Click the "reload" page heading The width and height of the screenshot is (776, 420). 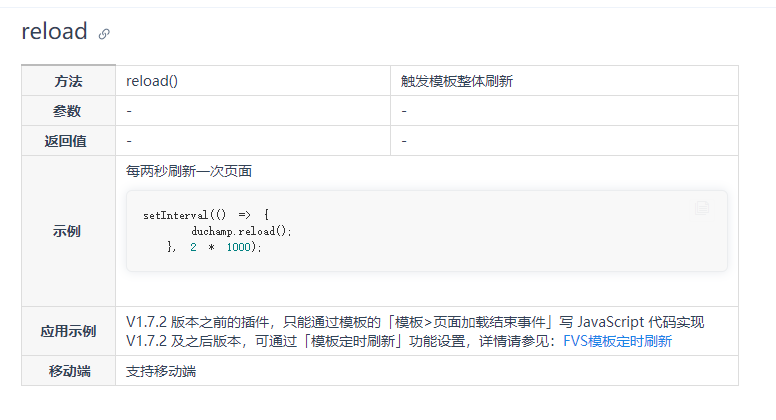(55, 32)
